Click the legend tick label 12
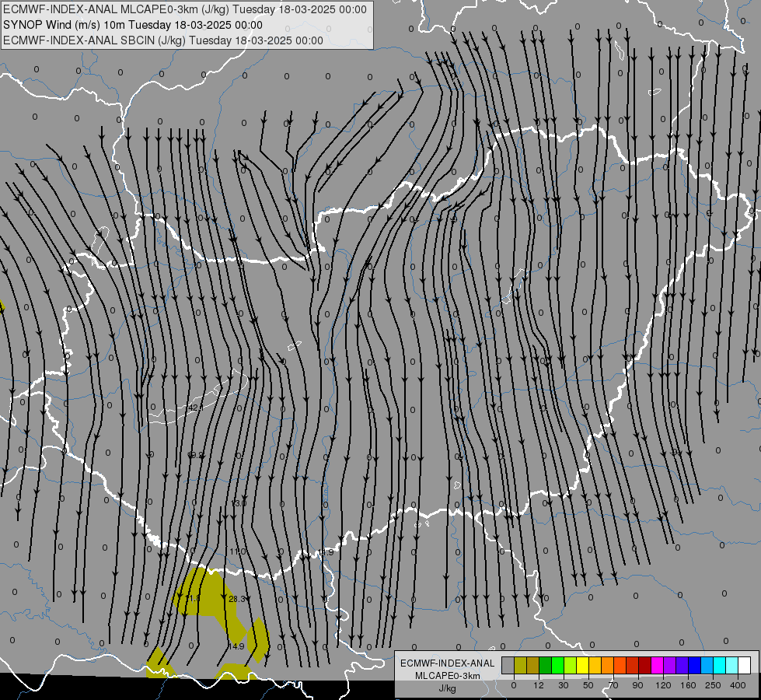Image resolution: width=761 pixels, height=700 pixels. click(539, 685)
